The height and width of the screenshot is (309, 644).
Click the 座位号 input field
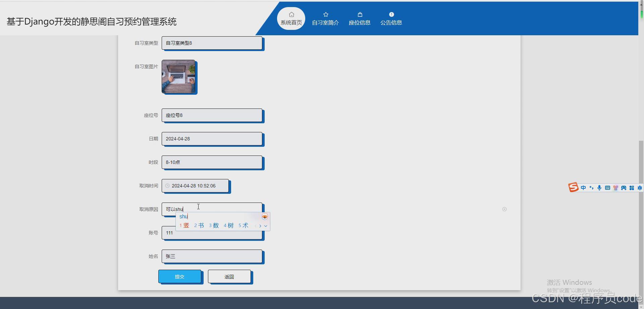tap(212, 115)
